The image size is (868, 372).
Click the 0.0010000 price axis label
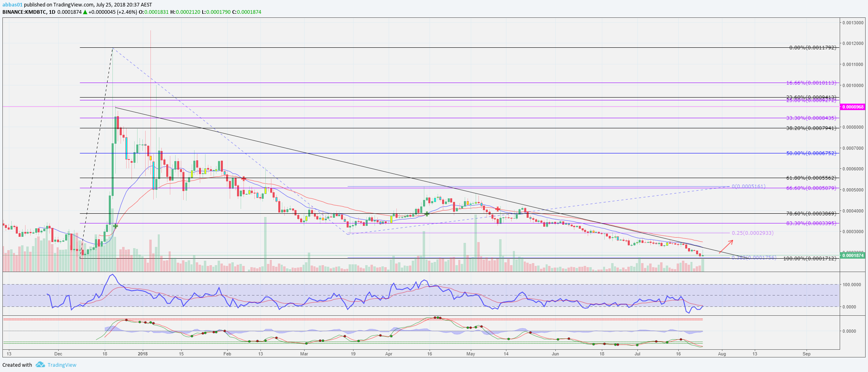pyautogui.click(x=853, y=85)
